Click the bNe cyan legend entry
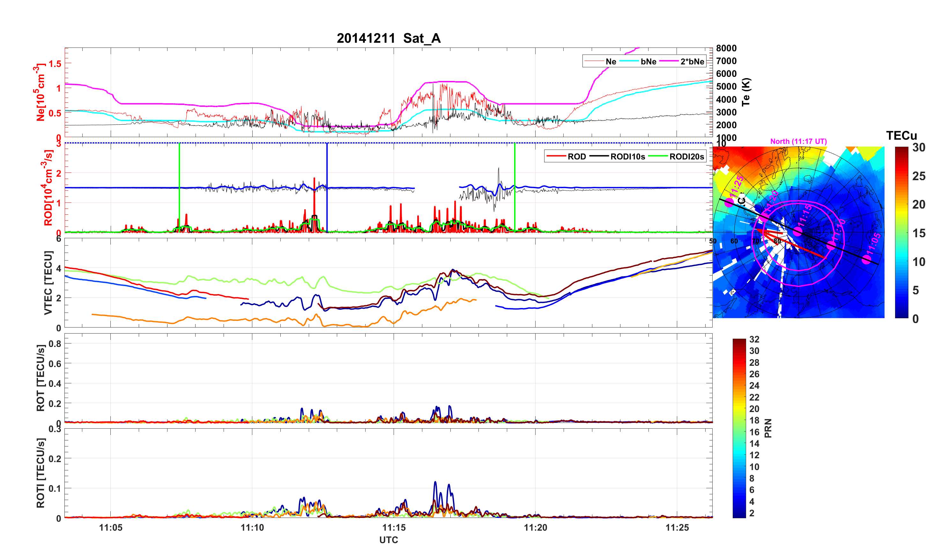Viewport: 926px width, 560px height. 648,62
